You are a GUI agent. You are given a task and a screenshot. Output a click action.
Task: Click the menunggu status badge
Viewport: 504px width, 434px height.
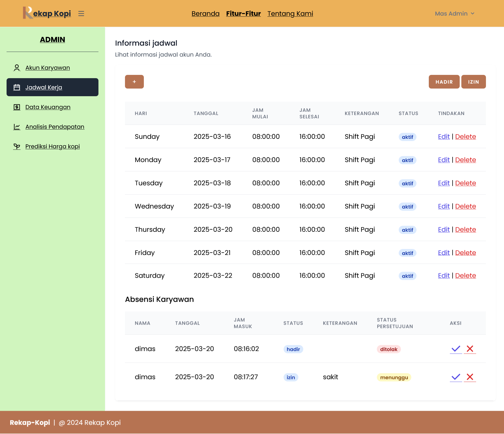click(394, 377)
